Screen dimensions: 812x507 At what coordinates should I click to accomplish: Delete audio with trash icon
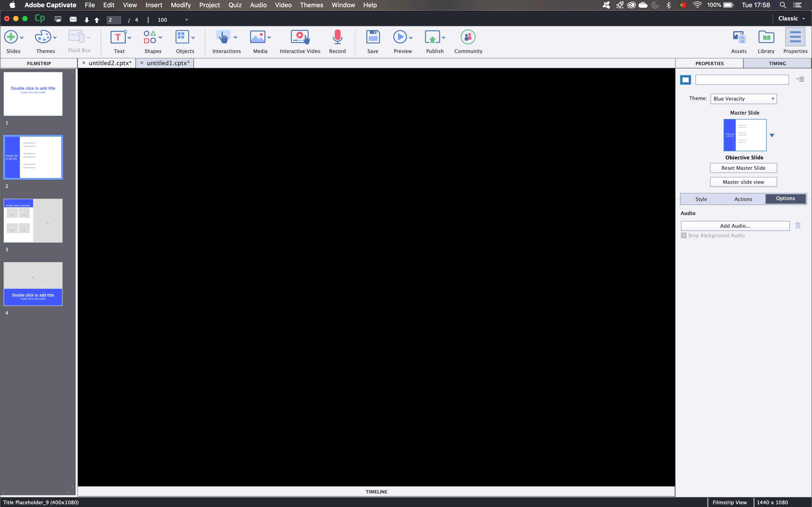(x=798, y=226)
